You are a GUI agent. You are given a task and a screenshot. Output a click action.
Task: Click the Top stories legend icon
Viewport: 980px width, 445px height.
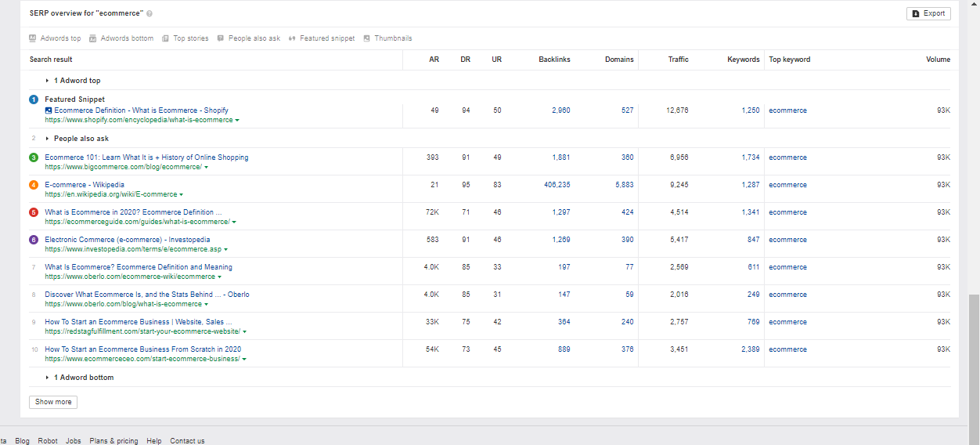[x=166, y=38]
